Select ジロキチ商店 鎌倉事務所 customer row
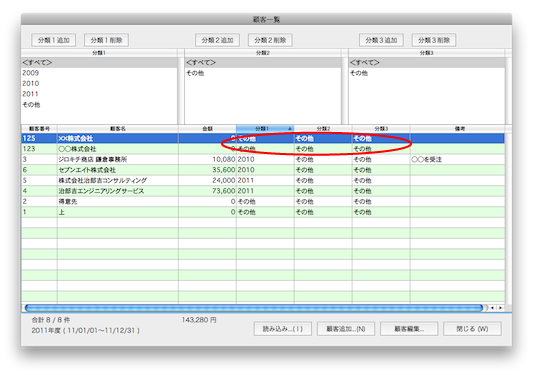This screenshot has width=533, height=375. [263, 159]
